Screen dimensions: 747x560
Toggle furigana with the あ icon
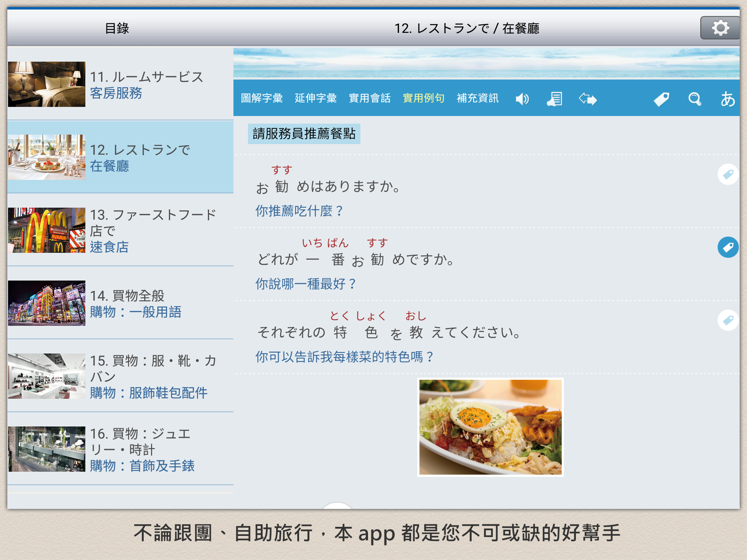tap(727, 99)
